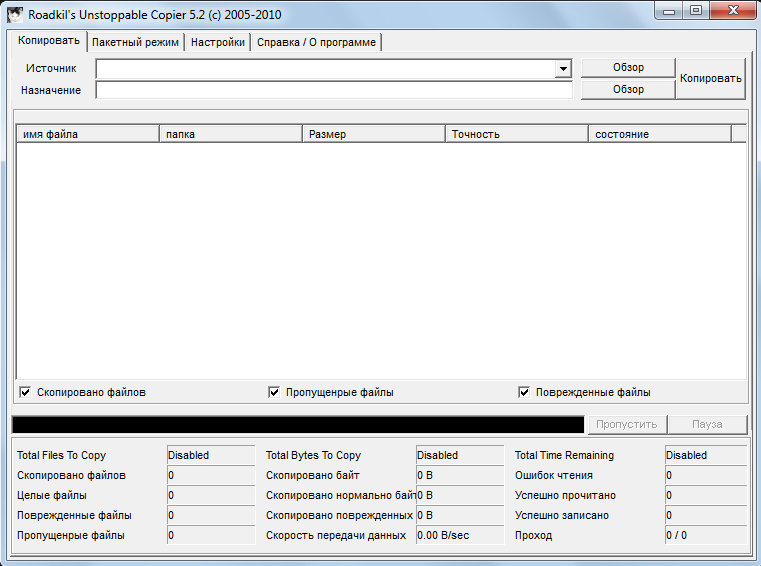Click the Проход value 0 / 0
Viewport: 761px width, 566px height.
tap(706, 535)
